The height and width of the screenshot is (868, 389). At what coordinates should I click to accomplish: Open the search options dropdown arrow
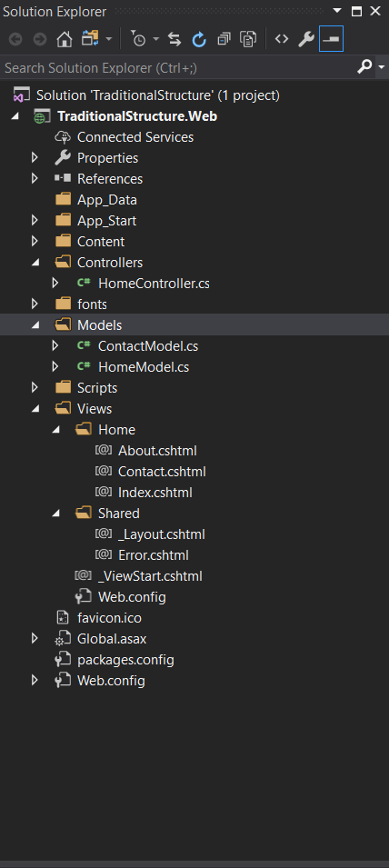pyautogui.click(x=382, y=67)
